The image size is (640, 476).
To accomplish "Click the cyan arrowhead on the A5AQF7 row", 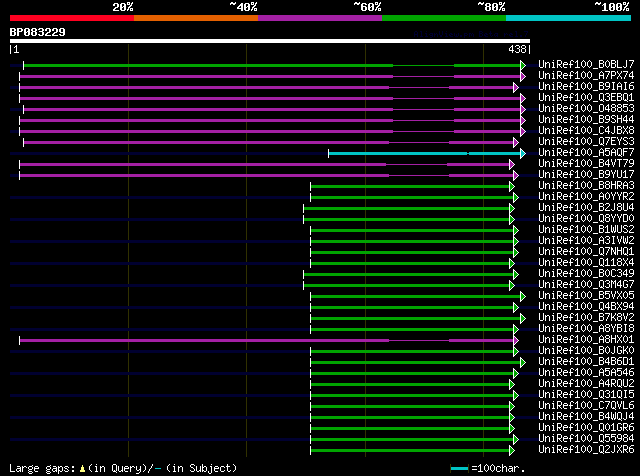I will point(521,153).
